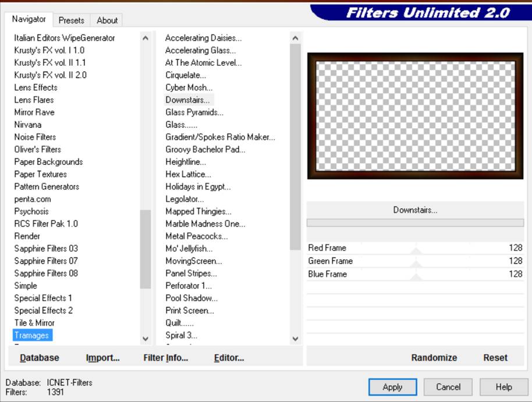
Task: Open the Filter Info dialog
Action: pyautogui.click(x=165, y=358)
